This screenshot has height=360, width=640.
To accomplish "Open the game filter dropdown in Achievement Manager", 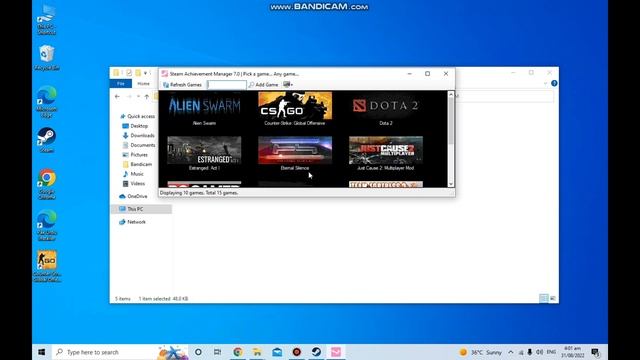I will [288, 84].
